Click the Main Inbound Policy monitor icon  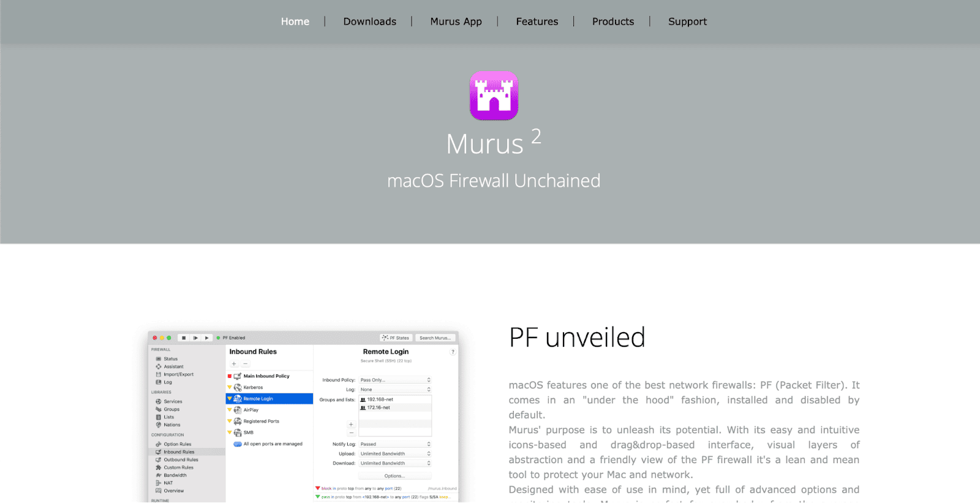[x=238, y=376]
